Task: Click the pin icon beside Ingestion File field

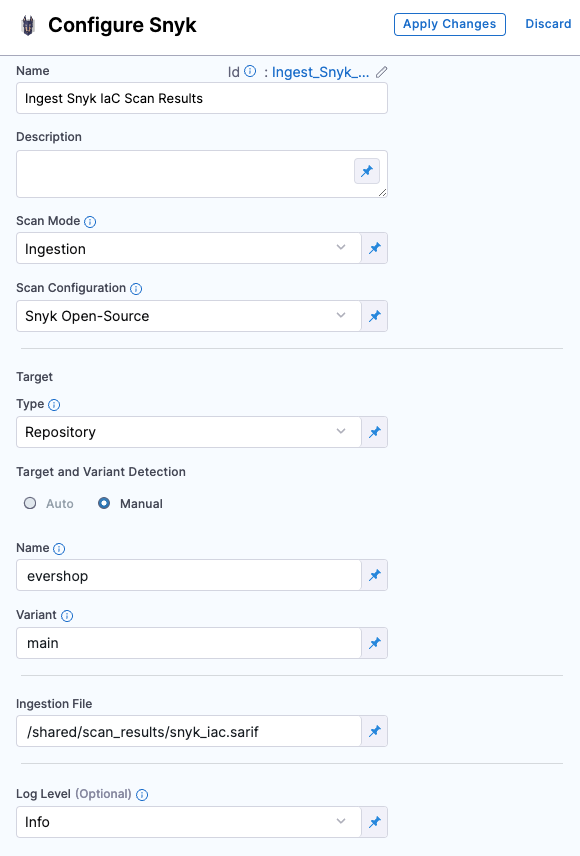Action: [x=375, y=731]
